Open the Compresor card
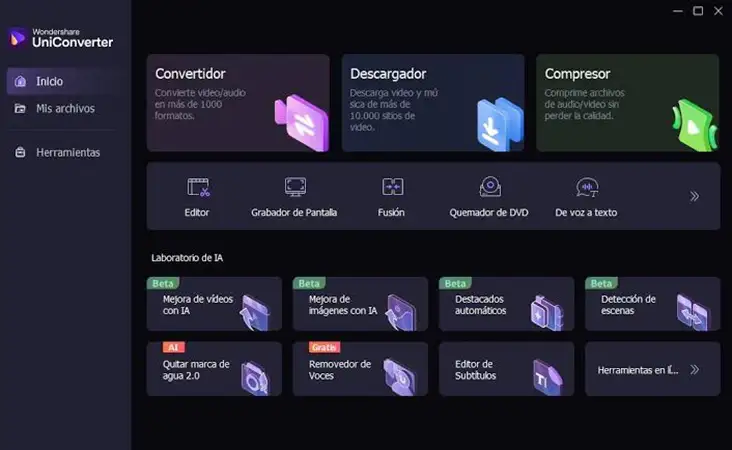Screen dimensions: 732x450 click(627, 103)
